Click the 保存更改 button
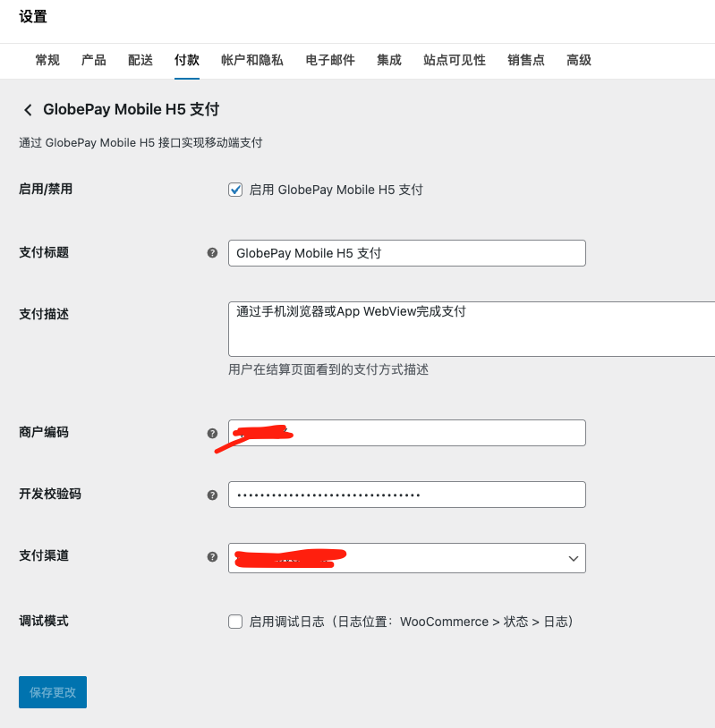The height and width of the screenshot is (728, 715). pyautogui.click(x=53, y=692)
